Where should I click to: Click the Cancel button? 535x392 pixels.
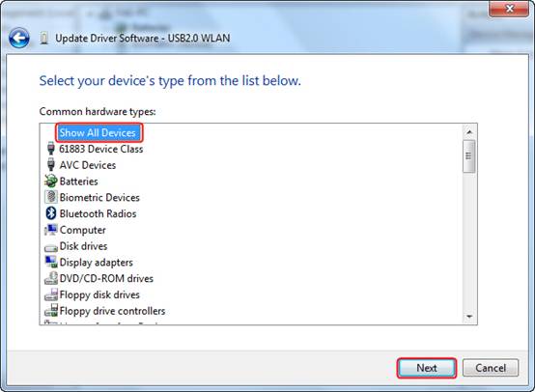[x=491, y=368]
